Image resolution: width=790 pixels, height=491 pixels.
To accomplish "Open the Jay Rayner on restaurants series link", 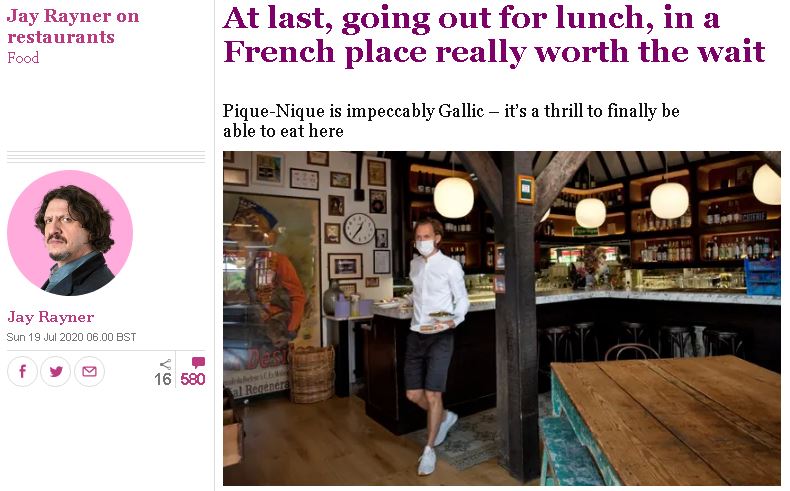I will (73, 26).
